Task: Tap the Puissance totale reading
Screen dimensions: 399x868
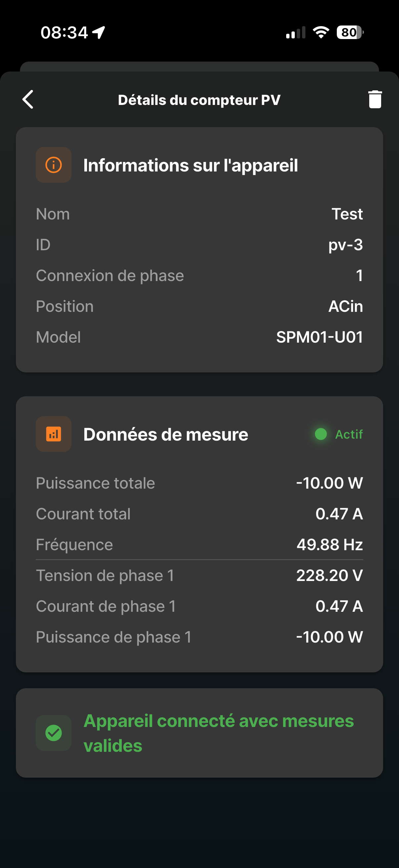Action: (329, 483)
